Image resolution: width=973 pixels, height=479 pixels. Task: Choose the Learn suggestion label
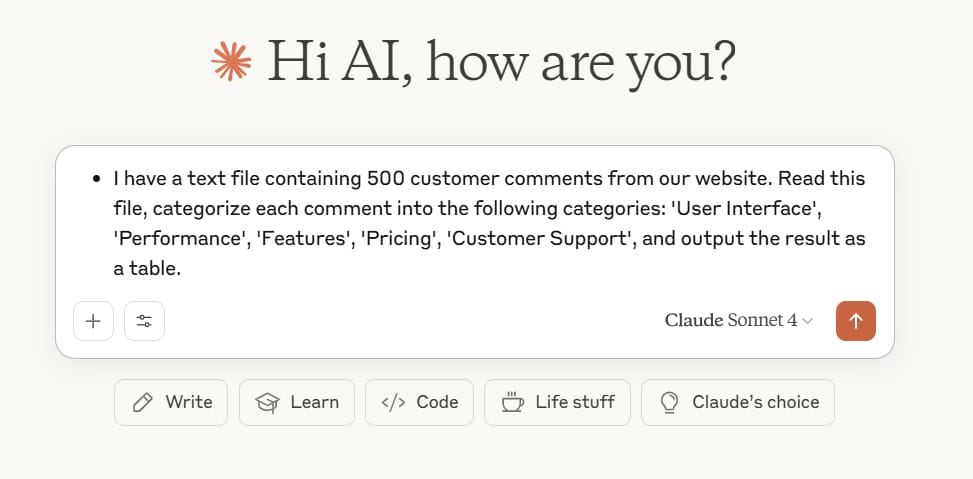pos(314,402)
